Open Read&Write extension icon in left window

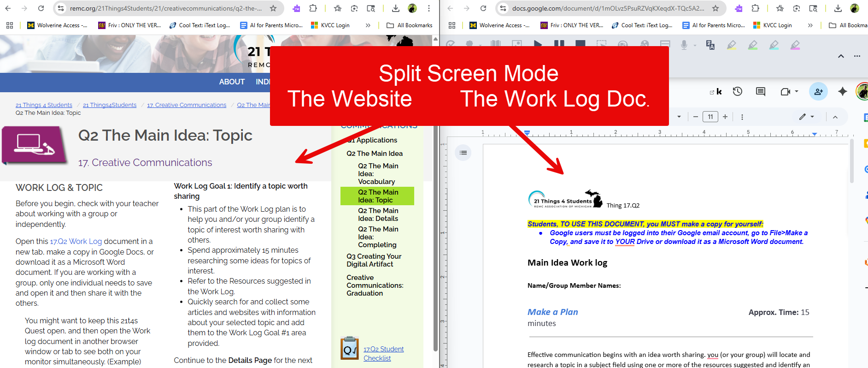coord(296,8)
